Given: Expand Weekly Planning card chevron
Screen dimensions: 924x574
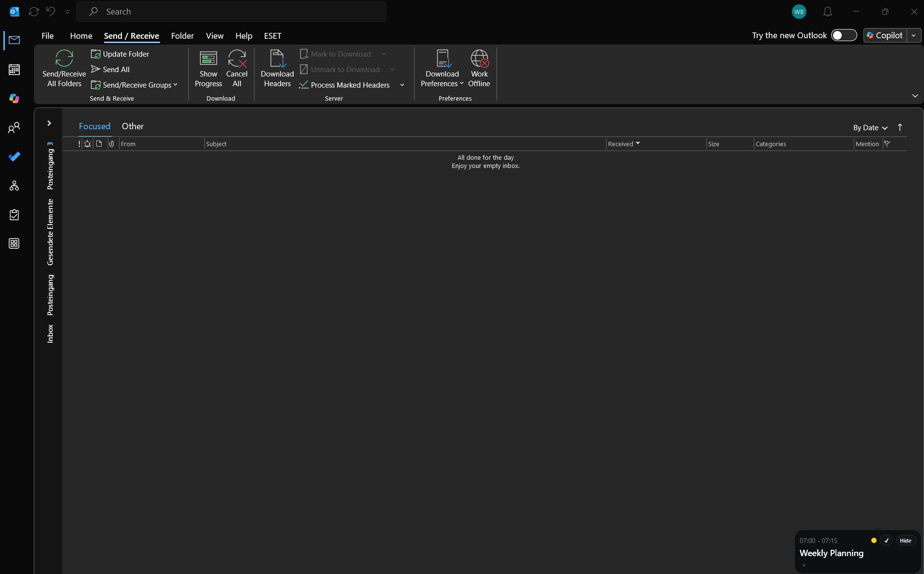Looking at the screenshot, I should tap(804, 565).
